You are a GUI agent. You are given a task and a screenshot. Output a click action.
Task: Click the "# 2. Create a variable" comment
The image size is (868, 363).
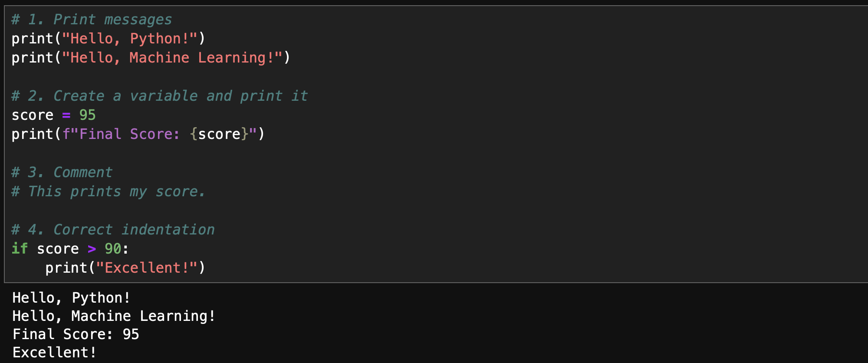159,96
